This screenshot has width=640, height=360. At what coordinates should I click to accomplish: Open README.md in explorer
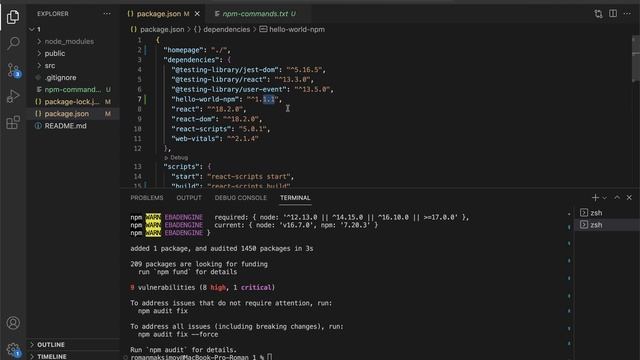click(x=73, y=126)
